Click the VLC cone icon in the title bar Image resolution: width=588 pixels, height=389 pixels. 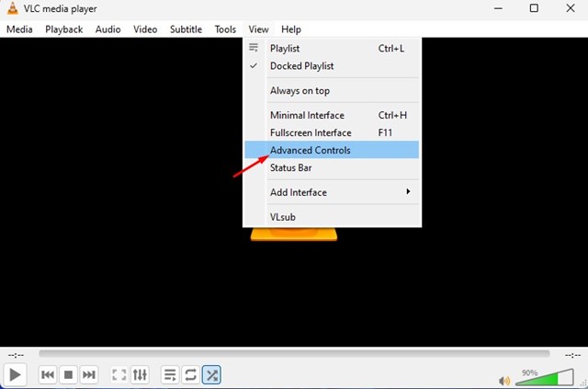point(12,8)
